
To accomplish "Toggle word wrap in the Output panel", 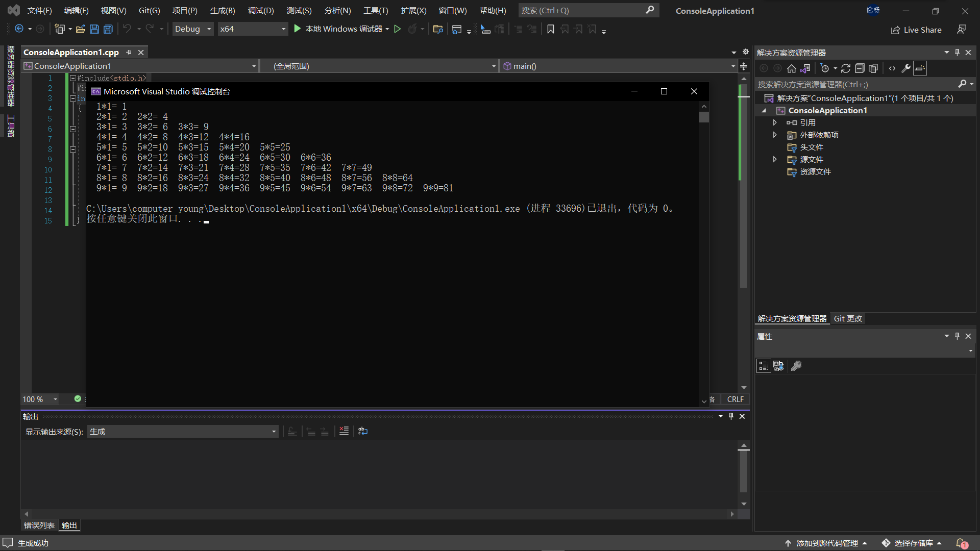I will tap(362, 431).
